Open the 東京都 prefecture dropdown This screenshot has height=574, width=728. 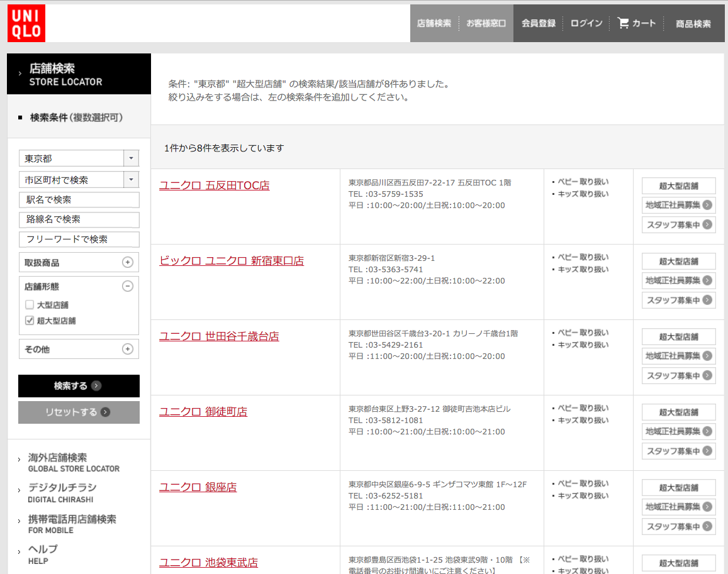tap(79, 158)
